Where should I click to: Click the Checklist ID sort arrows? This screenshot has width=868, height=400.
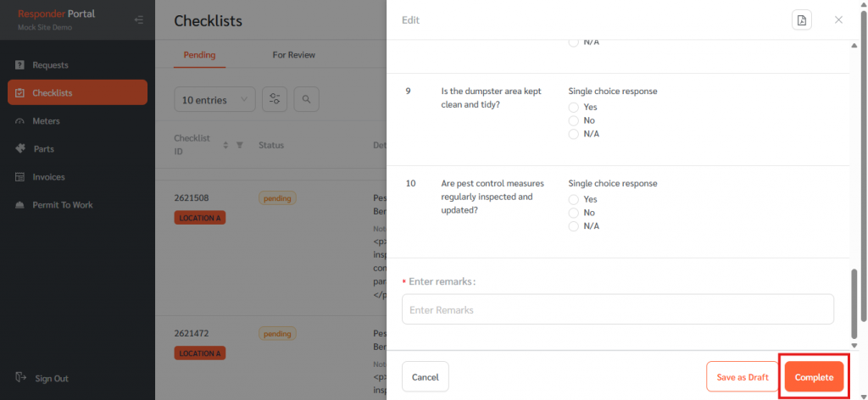click(x=225, y=146)
